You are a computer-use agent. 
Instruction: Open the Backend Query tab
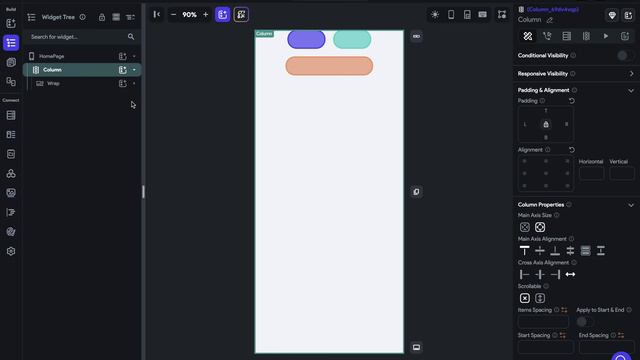[x=567, y=36]
